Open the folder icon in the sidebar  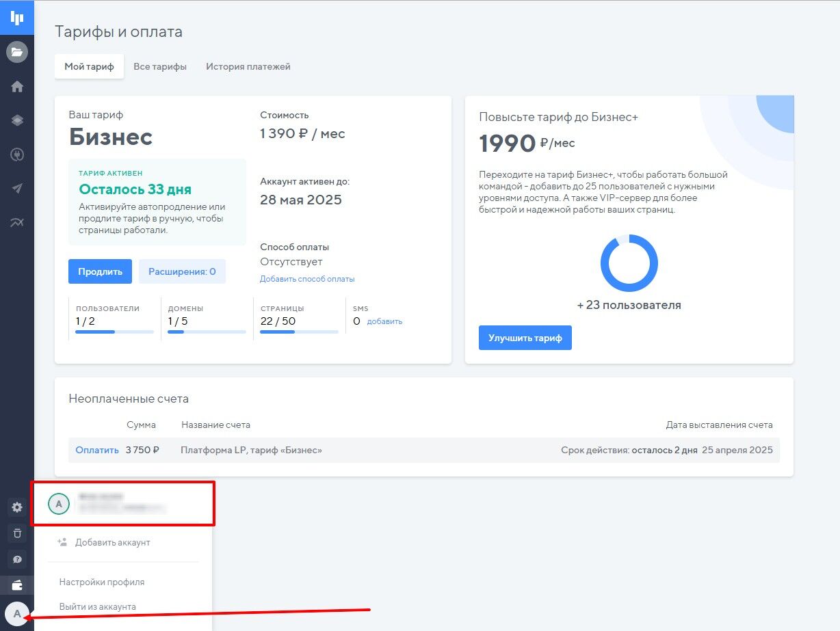(x=17, y=52)
